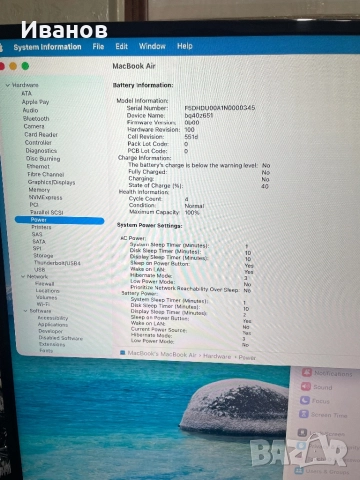Select Diagnostics in the sidebar
Viewport: 360px width, 480px height.
click(x=41, y=151)
